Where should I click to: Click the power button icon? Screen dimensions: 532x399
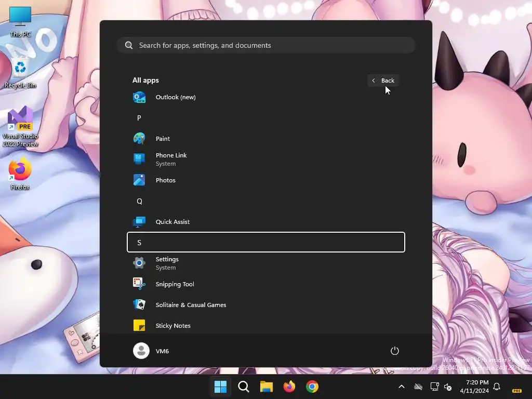click(395, 351)
